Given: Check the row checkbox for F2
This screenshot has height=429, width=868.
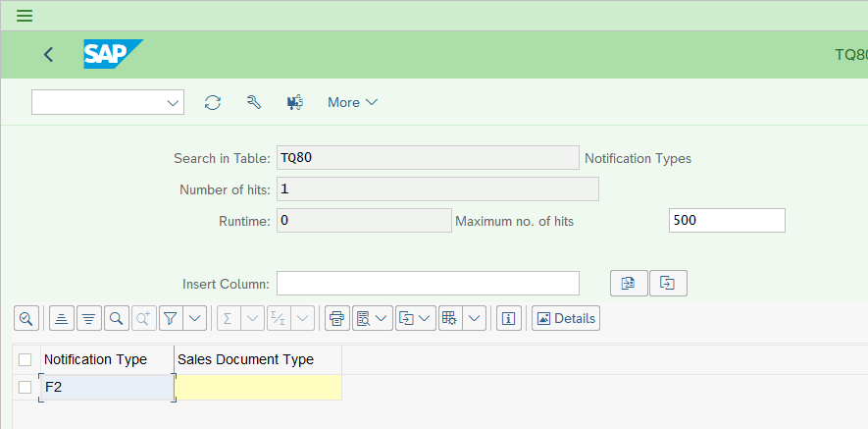Looking at the screenshot, I should coord(25,388).
